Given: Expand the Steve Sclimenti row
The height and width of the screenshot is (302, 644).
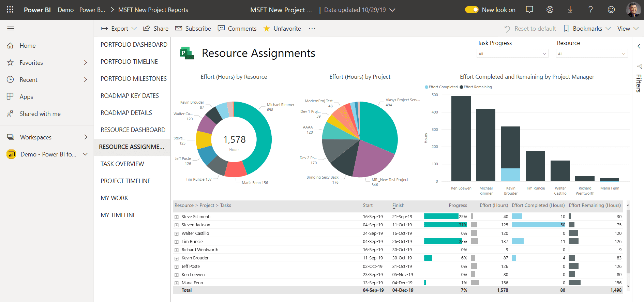Looking at the screenshot, I should pos(177,217).
